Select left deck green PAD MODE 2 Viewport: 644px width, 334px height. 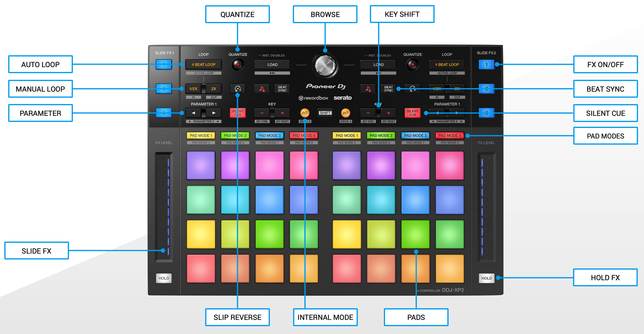235,136
